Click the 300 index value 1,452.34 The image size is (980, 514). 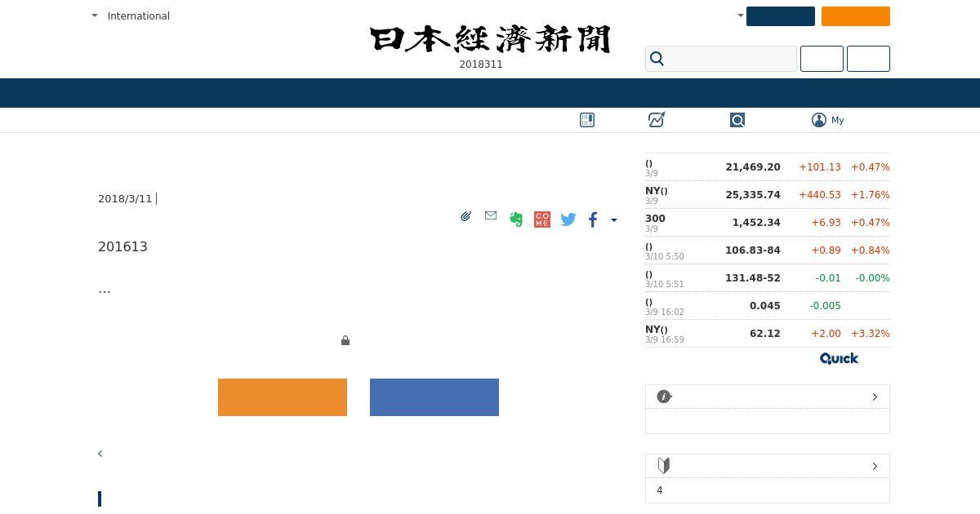pyautogui.click(x=756, y=223)
